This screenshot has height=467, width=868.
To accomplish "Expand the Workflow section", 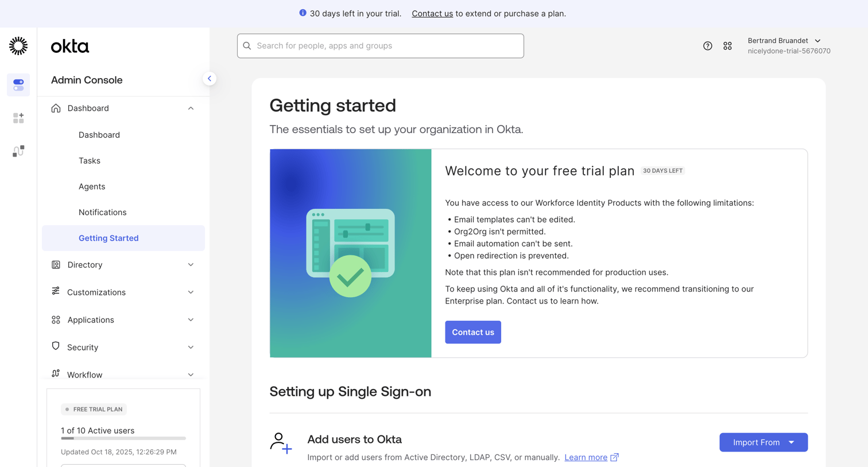I will pos(191,375).
